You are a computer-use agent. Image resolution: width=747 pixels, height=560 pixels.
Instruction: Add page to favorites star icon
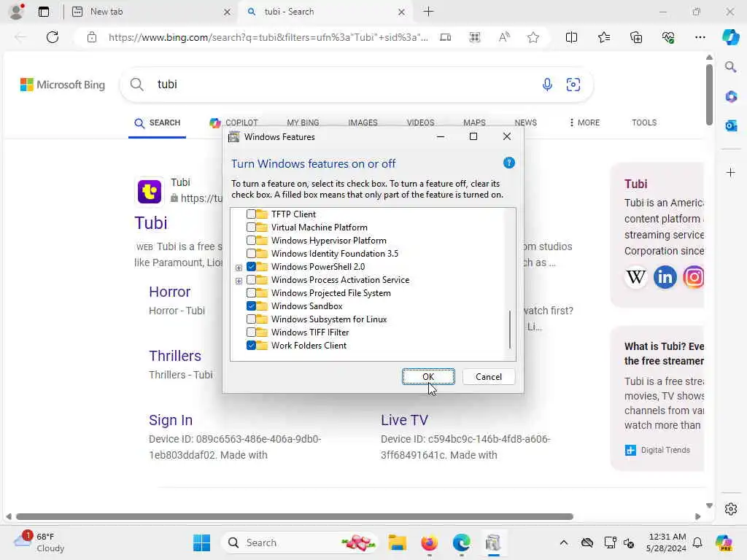click(x=533, y=37)
